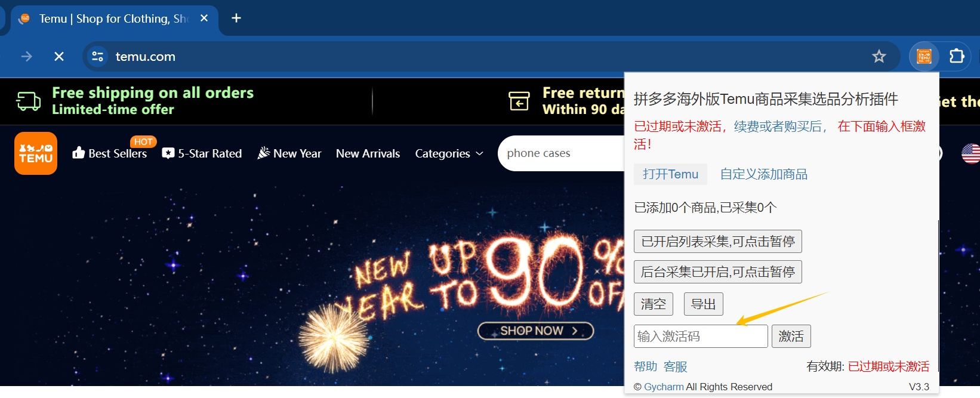The image size is (980, 398).
Task: Bookmark this page with the star icon
Action: pyautogui.click(x=879, y=57)
